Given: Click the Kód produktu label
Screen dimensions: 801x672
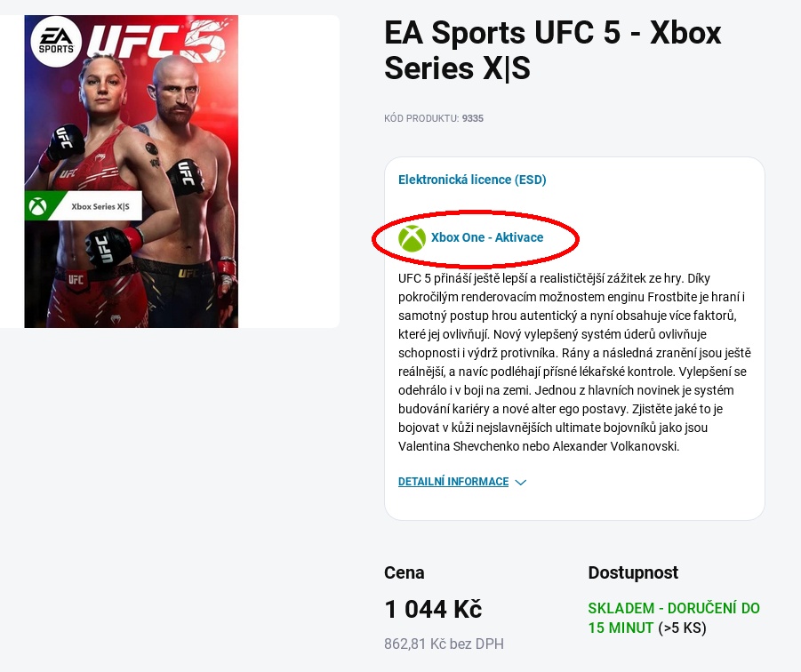Looking at the screenshot, I should pos(421,118).
